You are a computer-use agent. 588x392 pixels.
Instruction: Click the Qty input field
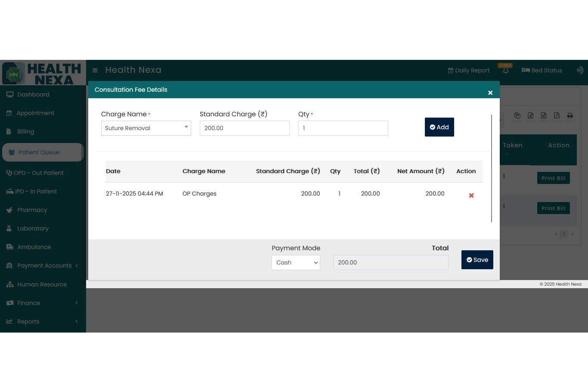coord(343,128)
